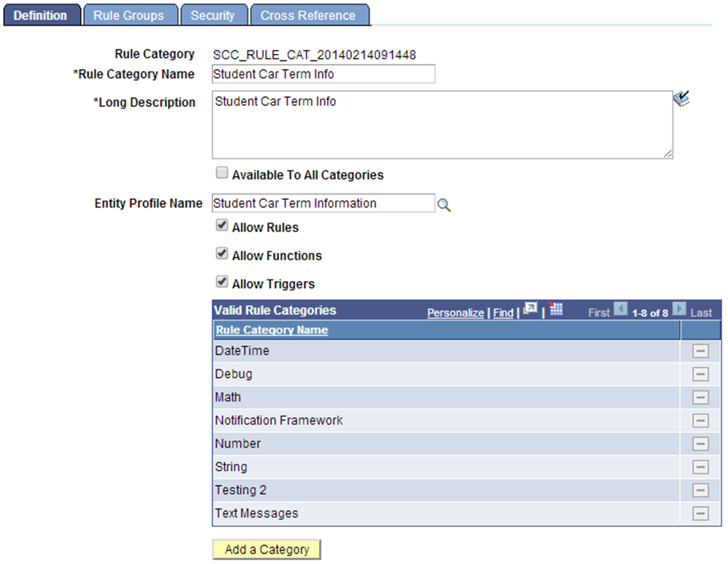Remove the Notification Framework row

pos(700,420)
